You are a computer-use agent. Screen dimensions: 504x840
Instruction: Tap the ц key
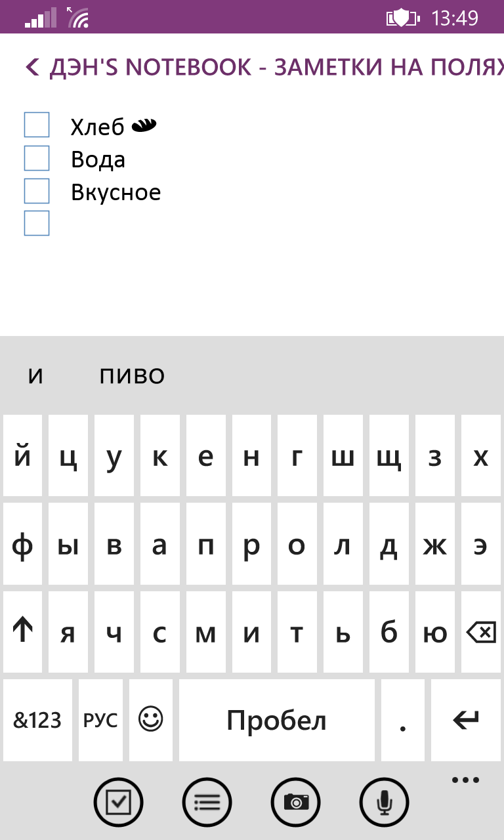click(68, 455)
